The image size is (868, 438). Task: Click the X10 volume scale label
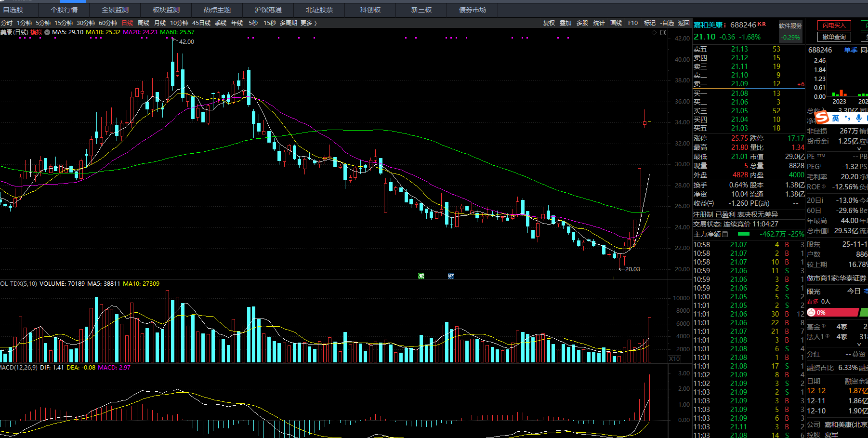coord(674,359)
